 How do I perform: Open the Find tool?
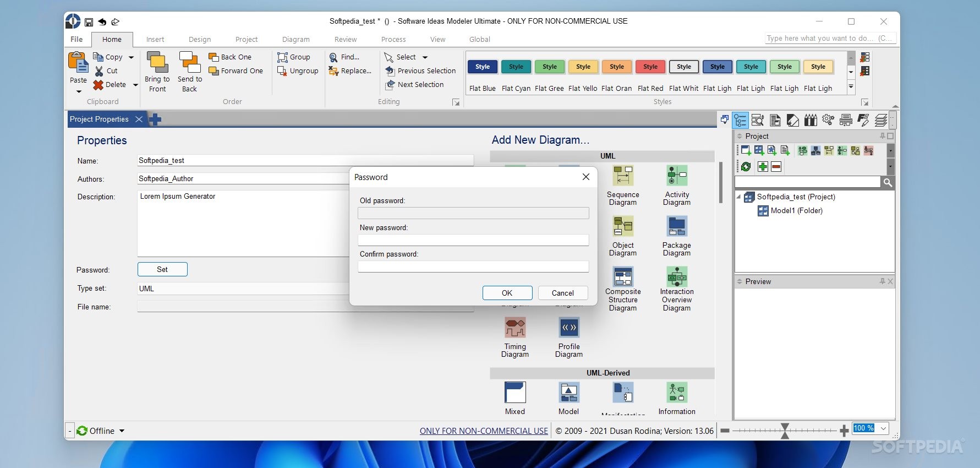click(x=344, y=57)
